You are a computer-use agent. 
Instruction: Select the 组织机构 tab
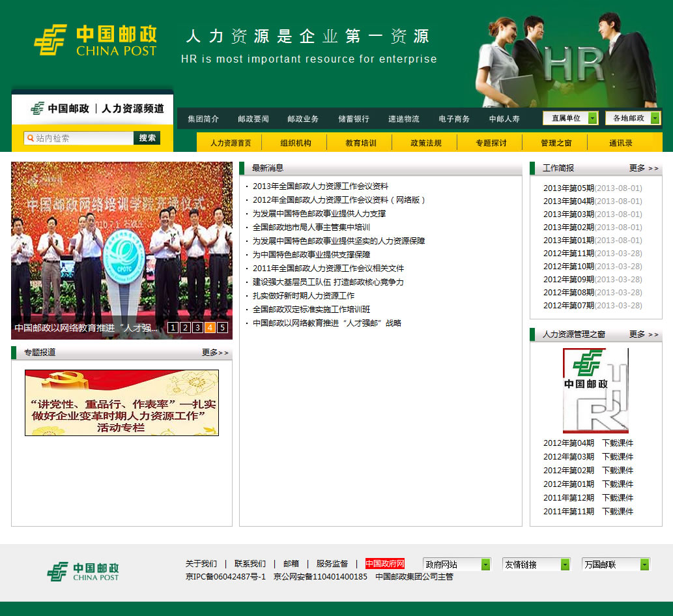pos(296,143)
